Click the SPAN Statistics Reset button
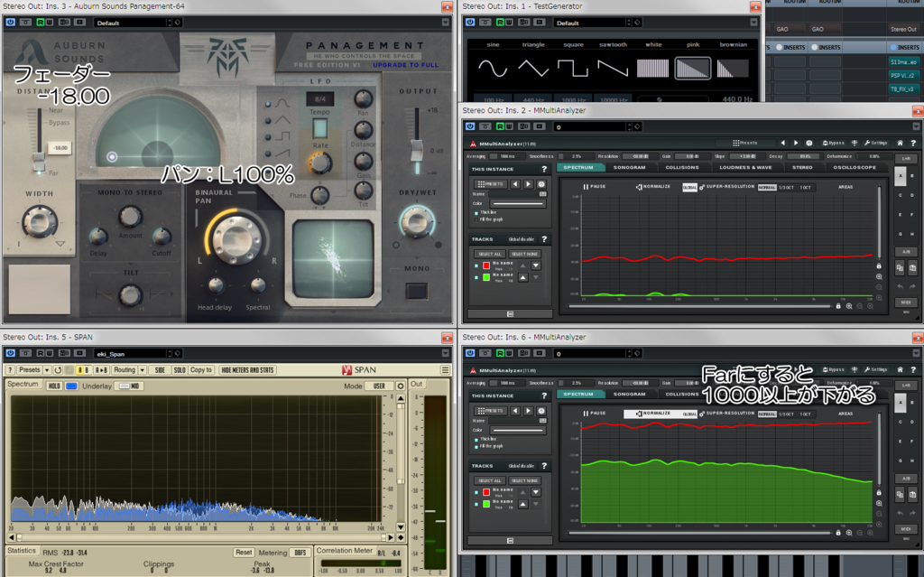Screen dimensions: 924x577 pos(244,553)
